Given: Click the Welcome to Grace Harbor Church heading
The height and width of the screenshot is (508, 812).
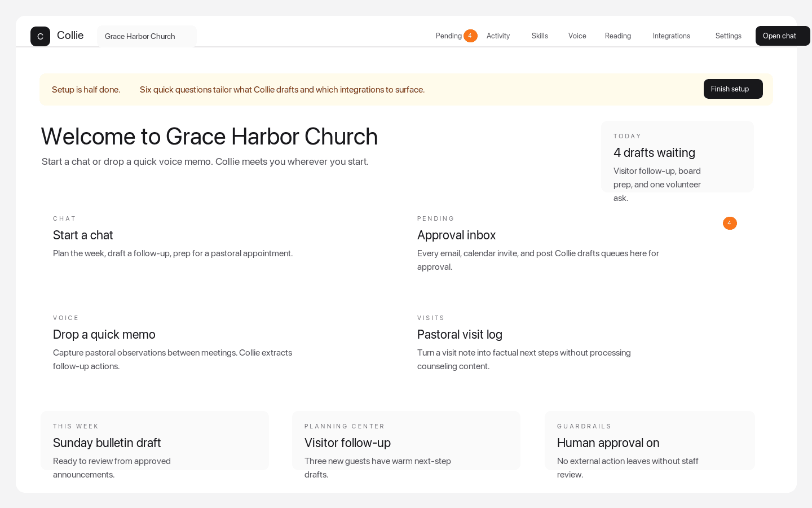Looking at the screenshot, I should tap(209, 137).
